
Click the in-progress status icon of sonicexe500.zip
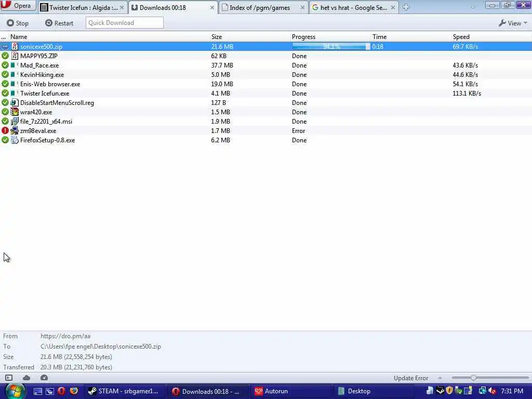click(5, 47)
